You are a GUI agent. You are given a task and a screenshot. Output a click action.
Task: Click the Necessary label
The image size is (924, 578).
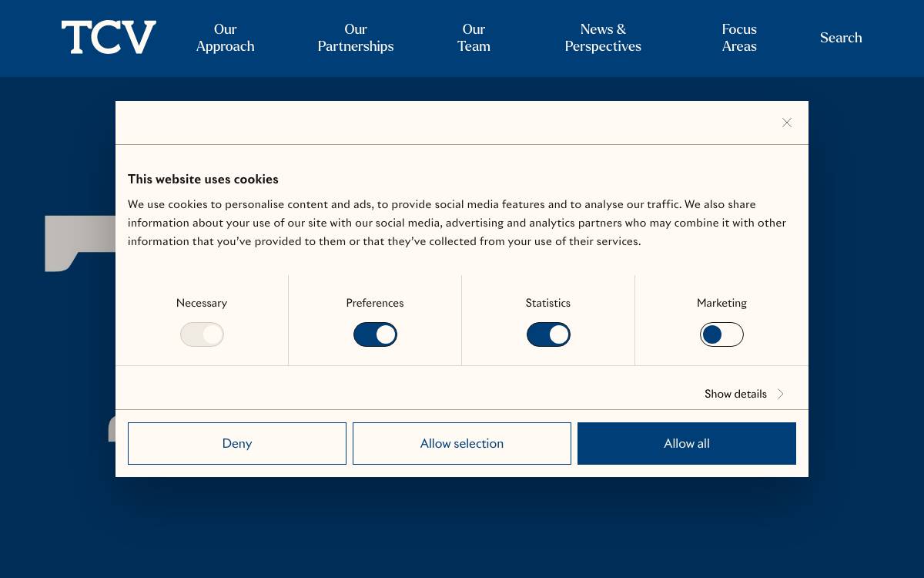coord(202,303)
